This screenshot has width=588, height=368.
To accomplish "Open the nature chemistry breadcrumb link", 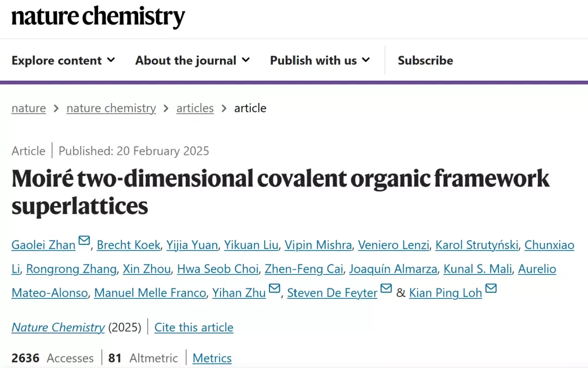I will point(111,108).
